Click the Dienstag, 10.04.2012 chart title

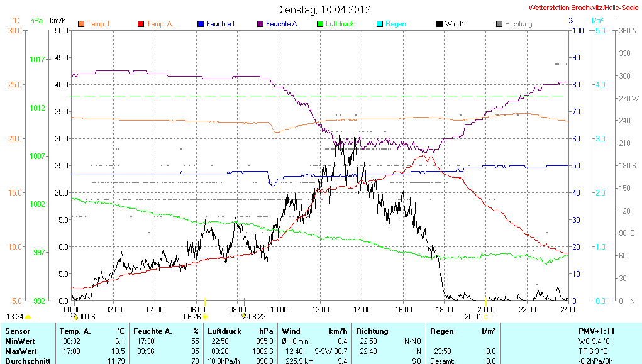click(x=323, y=10)
